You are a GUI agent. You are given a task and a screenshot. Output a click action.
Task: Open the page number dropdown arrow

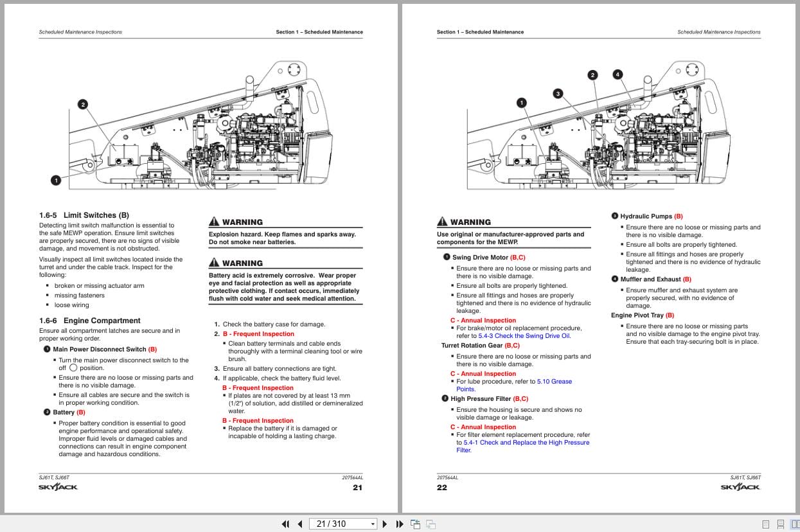[373, 524]
